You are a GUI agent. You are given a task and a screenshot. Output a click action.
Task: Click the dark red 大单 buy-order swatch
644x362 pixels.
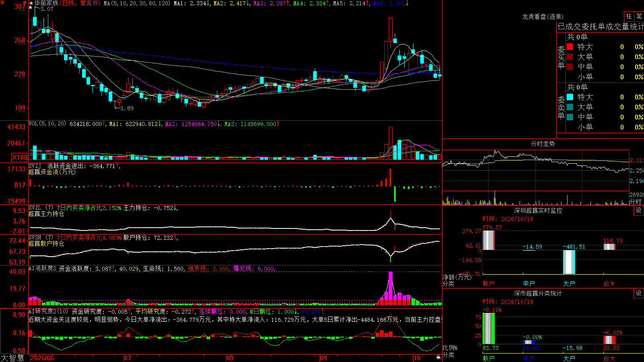click(x=570, y=57)
